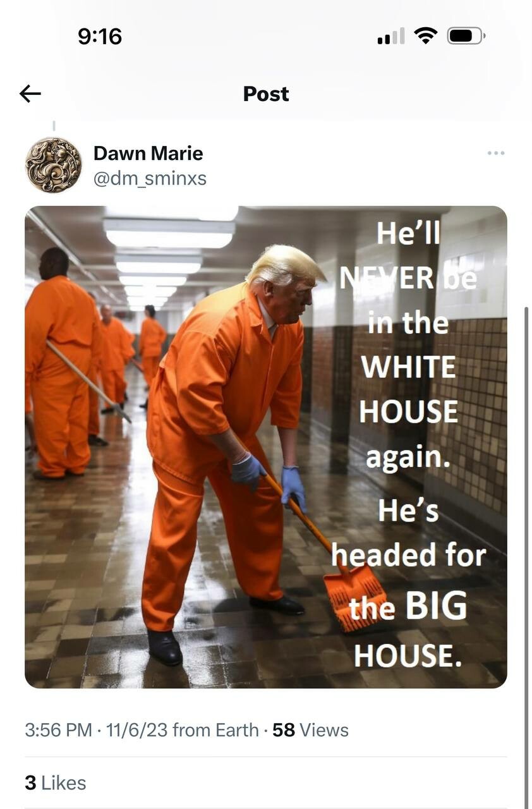Tap the 9:16 status bar clock

(x=100, y=36)
